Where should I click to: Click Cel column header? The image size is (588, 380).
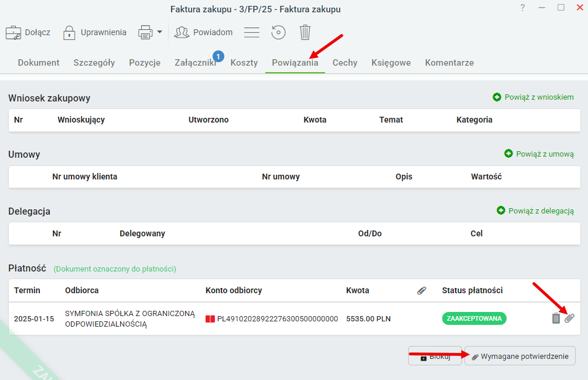pyautogui.click(x=477, y=233)
